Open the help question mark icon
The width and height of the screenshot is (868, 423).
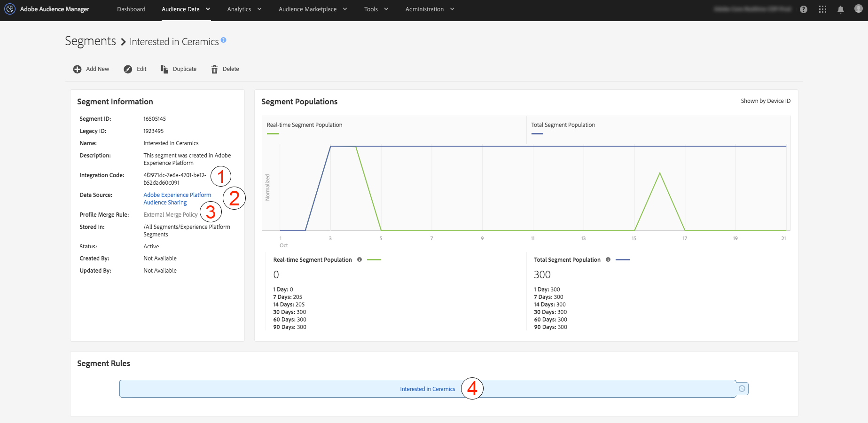coord(804,9)
